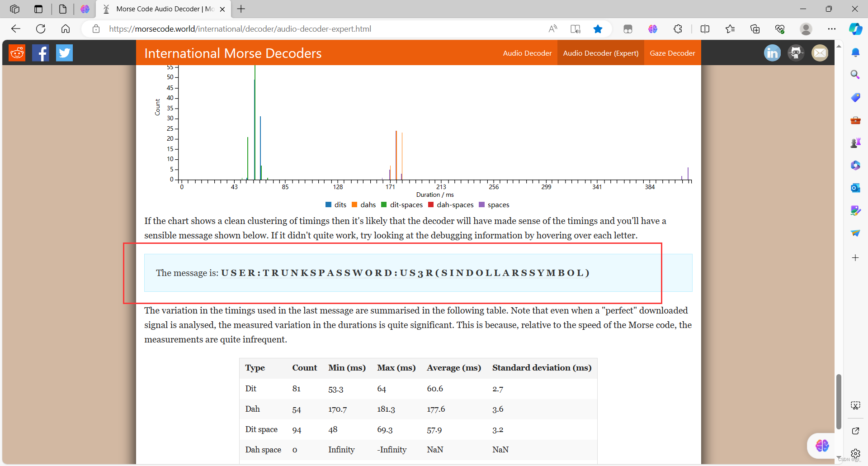Click the sidebar search magnifier icon
The height and width of the screenshot is (466, 868).
(x=855, y=75)
